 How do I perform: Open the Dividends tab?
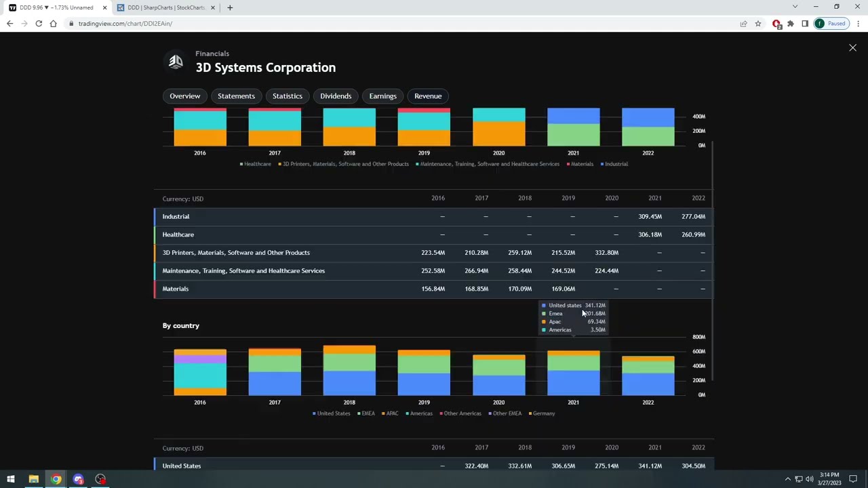point(336,96)
